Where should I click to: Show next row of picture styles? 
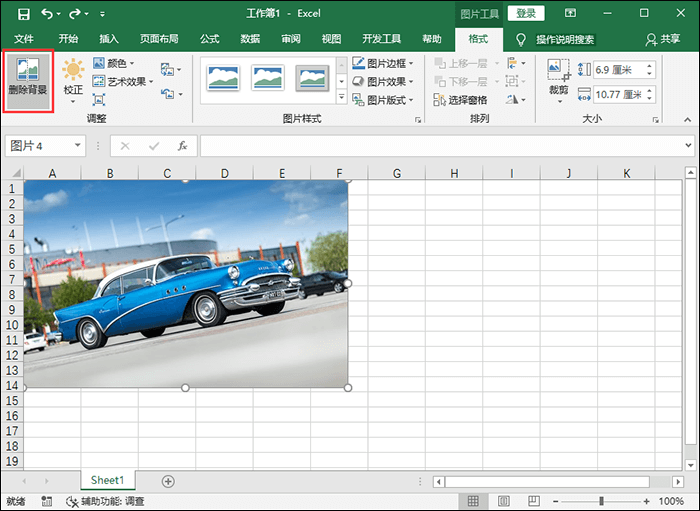(x=342, y=82)
